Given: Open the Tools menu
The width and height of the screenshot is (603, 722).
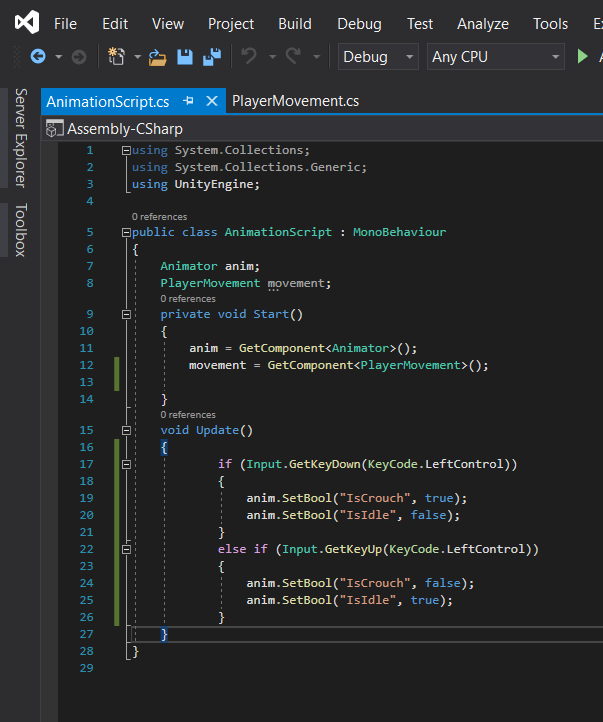Looking at the screenshot, I should point(551,23).
